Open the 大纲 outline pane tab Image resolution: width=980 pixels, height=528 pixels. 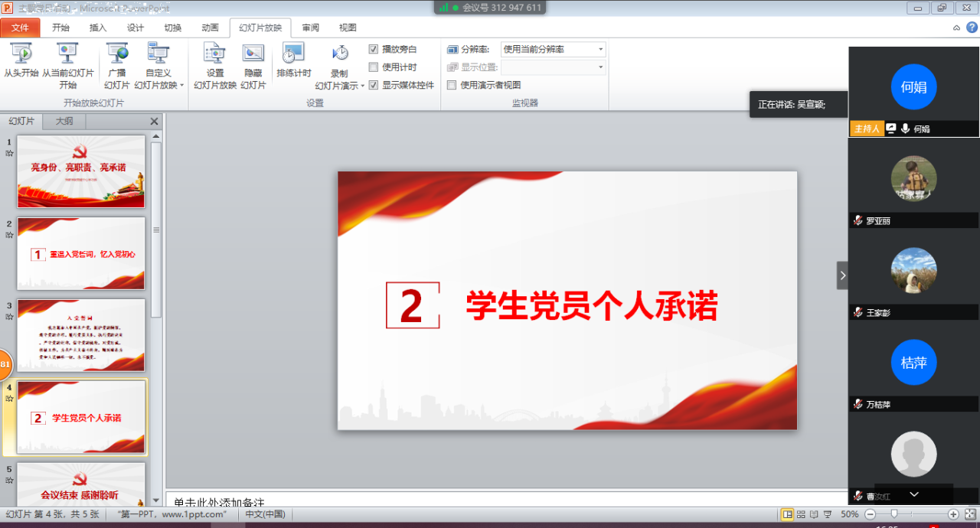point(64,121)
